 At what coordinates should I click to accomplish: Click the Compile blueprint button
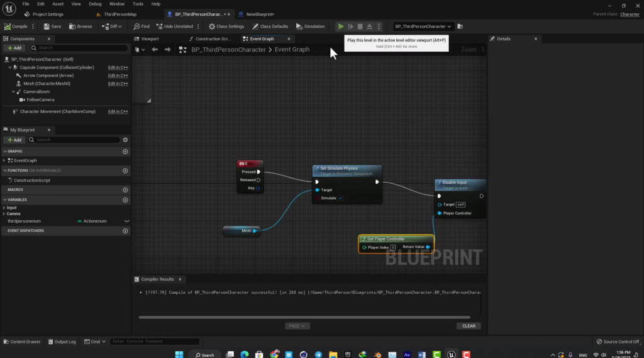16,26
